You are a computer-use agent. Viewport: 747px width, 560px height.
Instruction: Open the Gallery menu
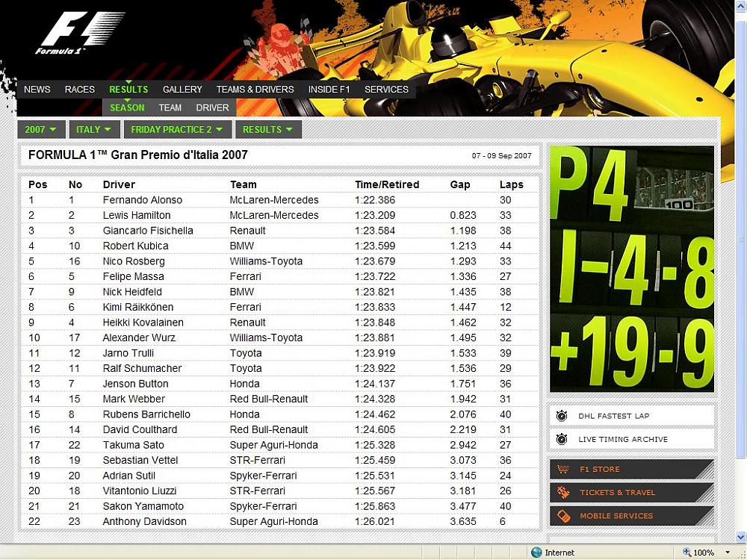pyautogui.click(x=182, y=90)
